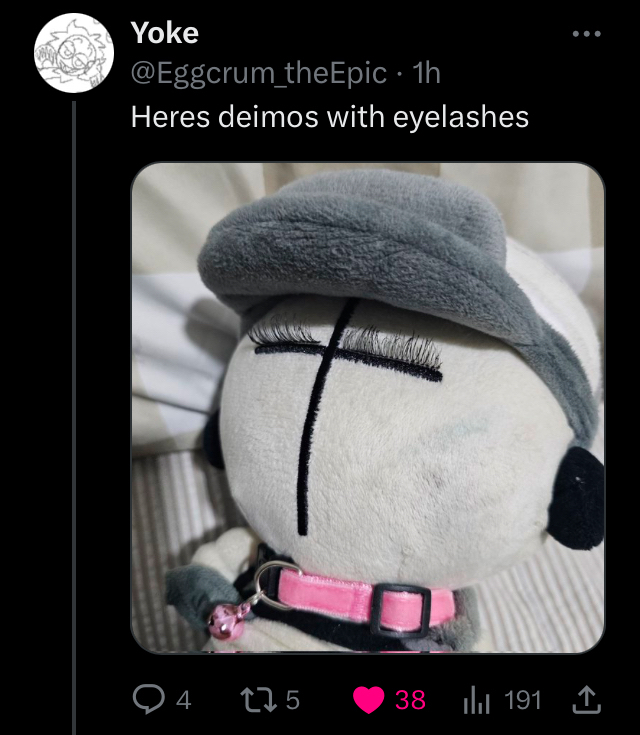Open Yoke's profile avatar picture
This screenshot has width=640, height=735.
[75, 55]
